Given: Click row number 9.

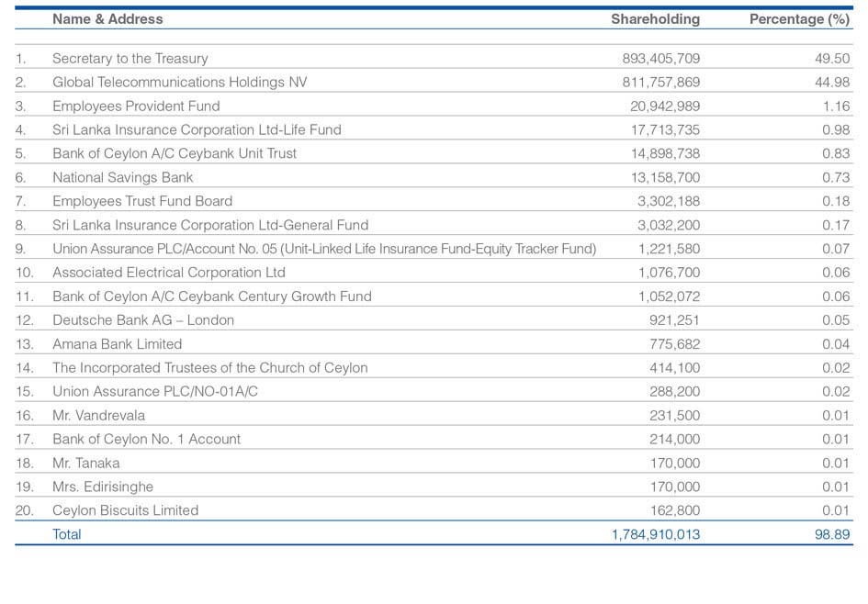Looking at the screenshot, I should tap(20, 249).
